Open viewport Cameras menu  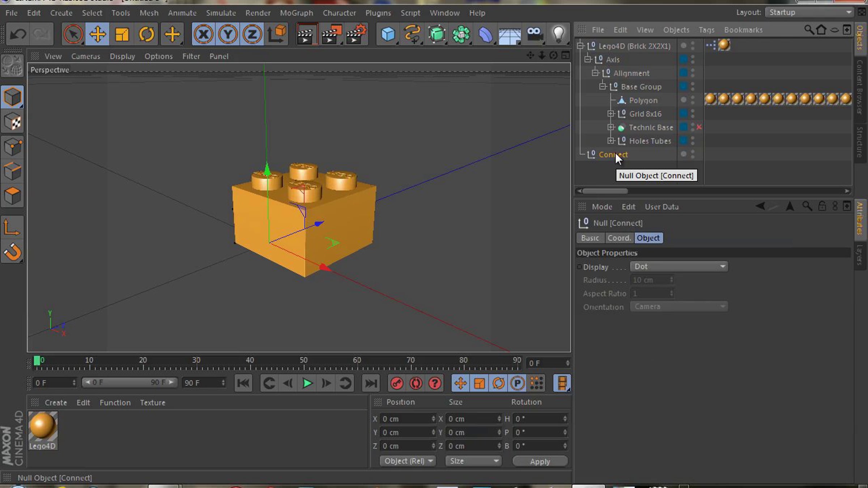86,56
